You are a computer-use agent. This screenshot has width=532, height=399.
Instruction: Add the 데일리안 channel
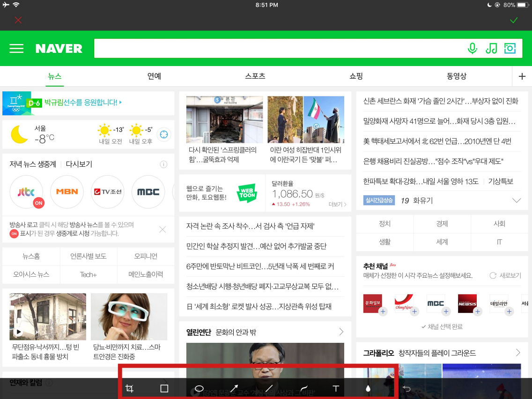(x=509, y=311)
